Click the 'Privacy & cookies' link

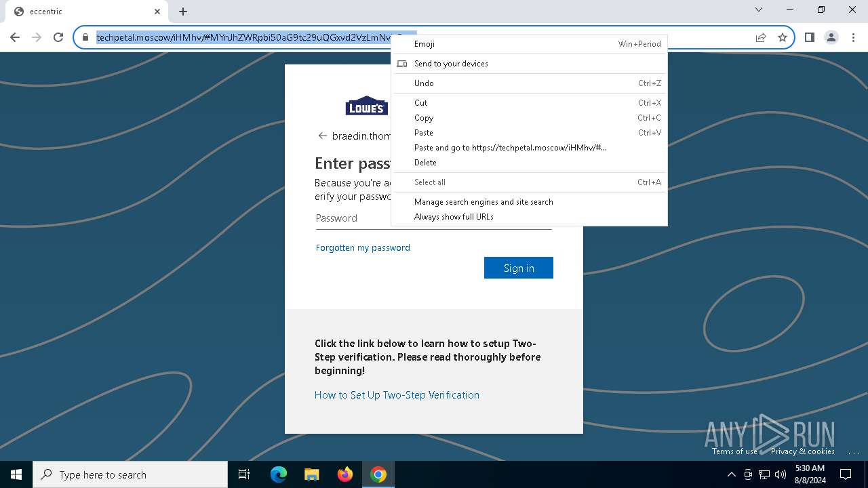802,451
